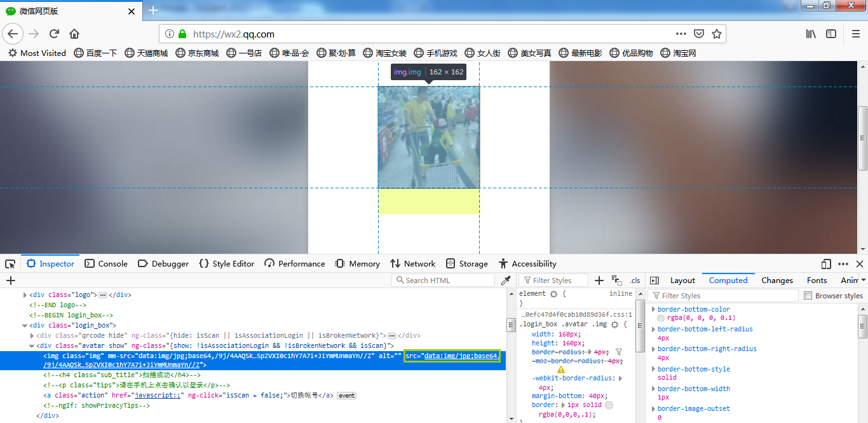Click the highlighted avatar image on page

[x=429, y=137]
